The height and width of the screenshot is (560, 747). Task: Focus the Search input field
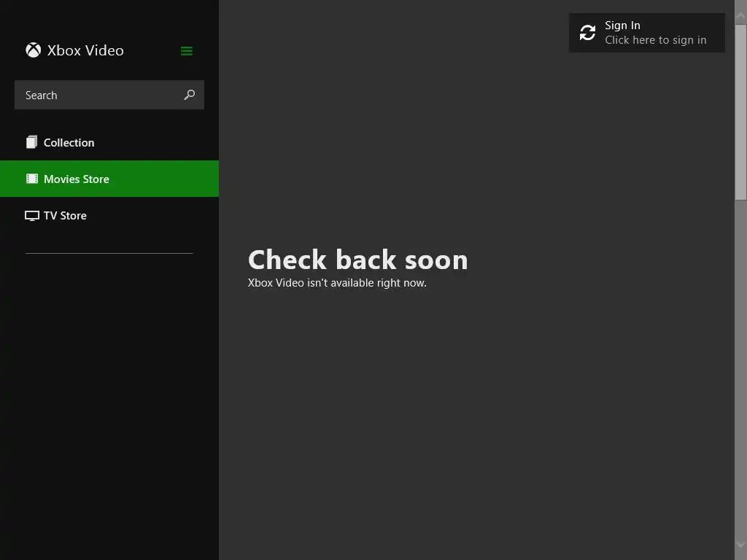tap(109, 95)
